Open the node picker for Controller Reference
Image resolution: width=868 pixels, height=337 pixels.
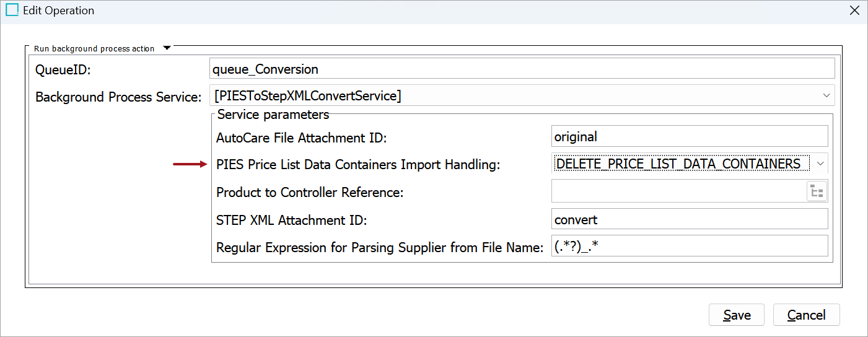(817, 192)
